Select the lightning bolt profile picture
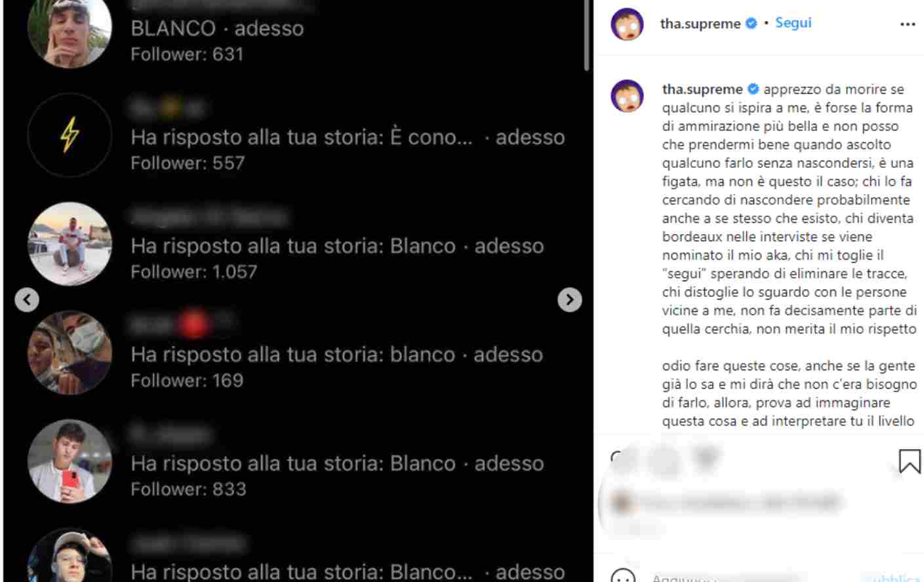This screenshot has height=582, width=924. (70, 136)
